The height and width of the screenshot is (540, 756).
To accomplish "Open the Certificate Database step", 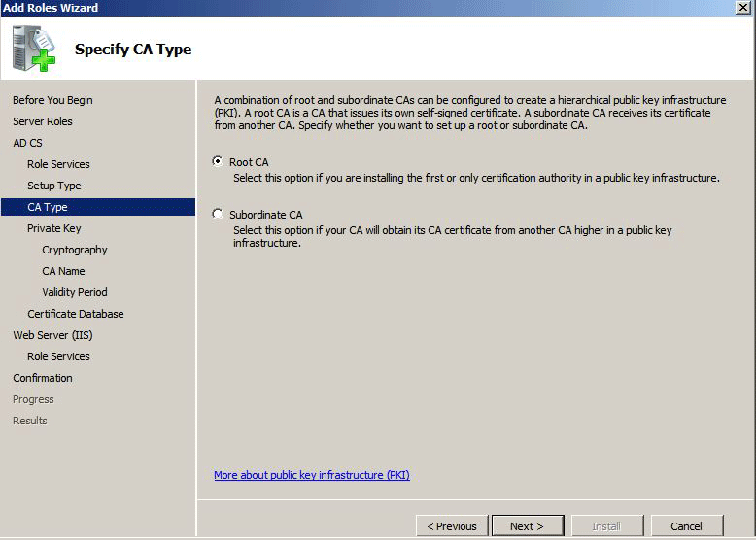I will pyautogui.click(x=76, y=314).
